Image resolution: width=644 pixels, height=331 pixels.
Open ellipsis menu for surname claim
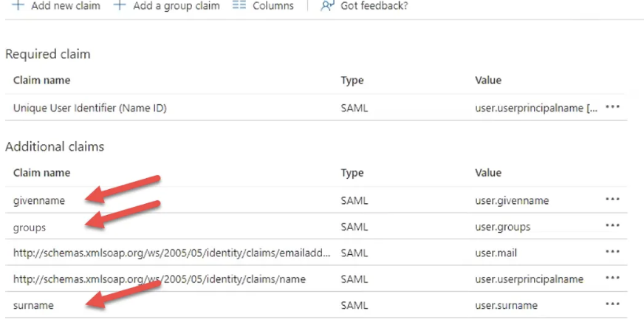pyautogui.click(x=612, y=304)
